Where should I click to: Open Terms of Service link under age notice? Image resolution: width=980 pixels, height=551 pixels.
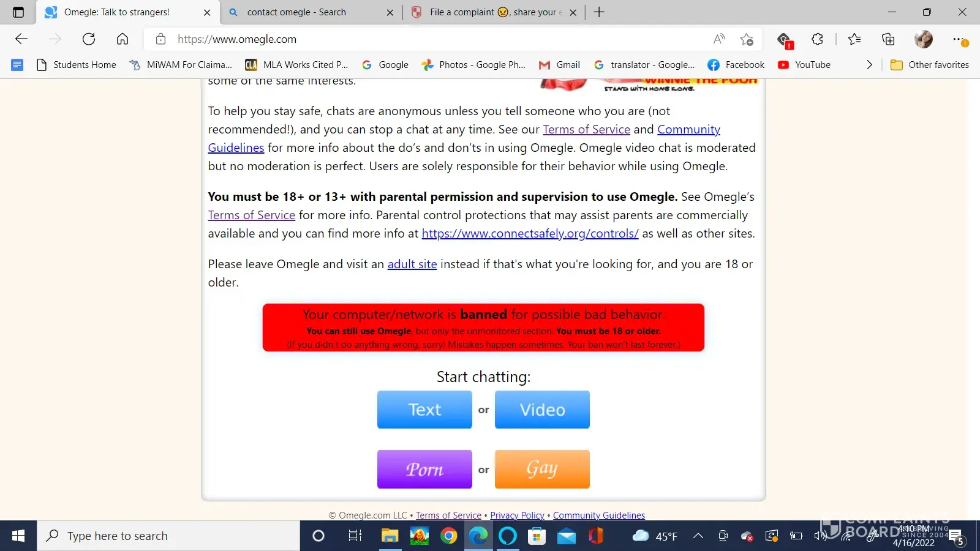[251, 215]
